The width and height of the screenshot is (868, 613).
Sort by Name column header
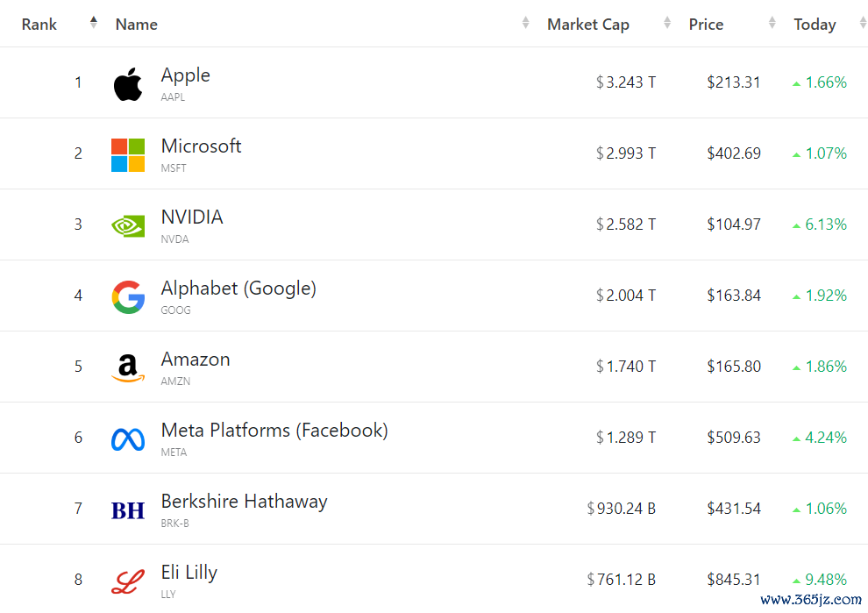(137, 25)
